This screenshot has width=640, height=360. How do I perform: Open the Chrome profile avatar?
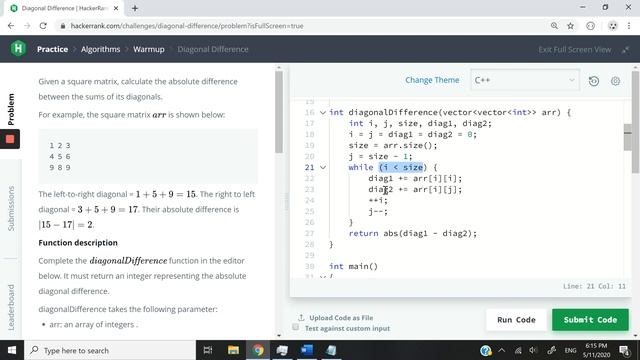tap(613, 26)
